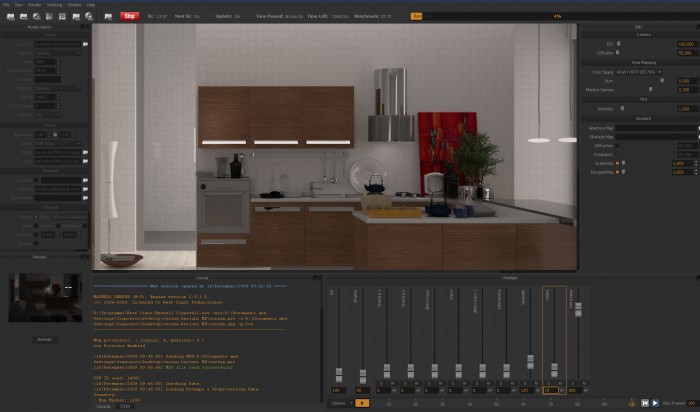Click the timeline marker labeled 50
The width and height of the screenshot is (700, 412).
496,404
